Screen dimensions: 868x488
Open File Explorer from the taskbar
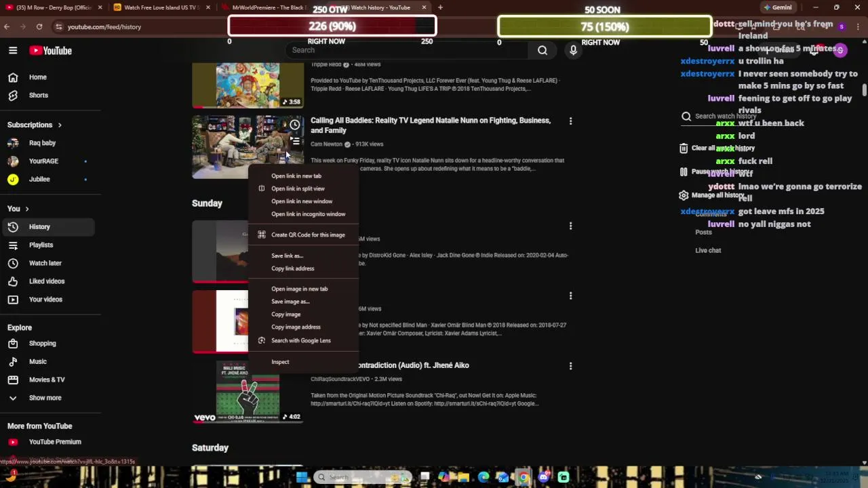[464, 477]
